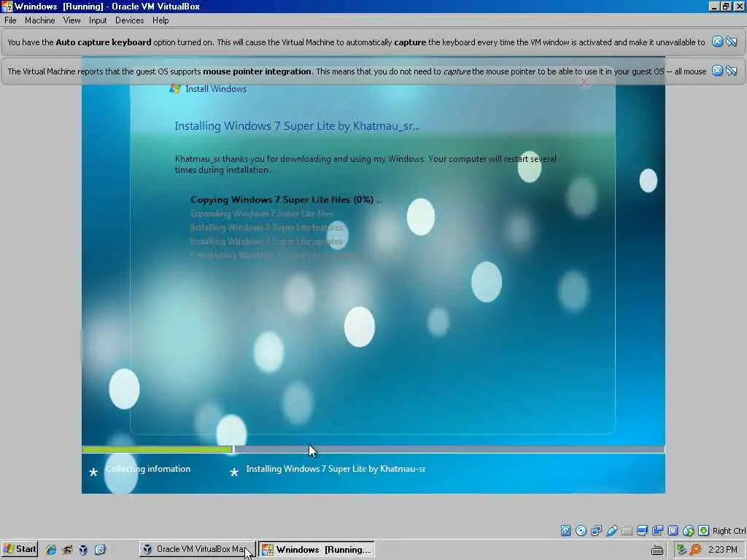This screenshot has height=560, width=747.
Task: Close the Install Windows dialog with the X
Action: click(x=584, y=82)
